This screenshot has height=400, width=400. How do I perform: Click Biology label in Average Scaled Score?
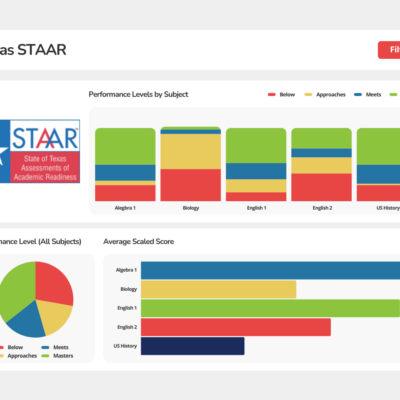(x=129, y=289)
